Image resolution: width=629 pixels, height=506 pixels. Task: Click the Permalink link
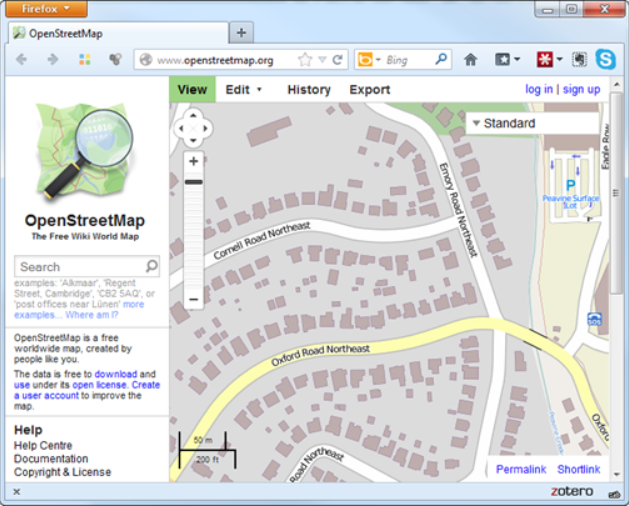pyautogui.click(x=521, y=469)
